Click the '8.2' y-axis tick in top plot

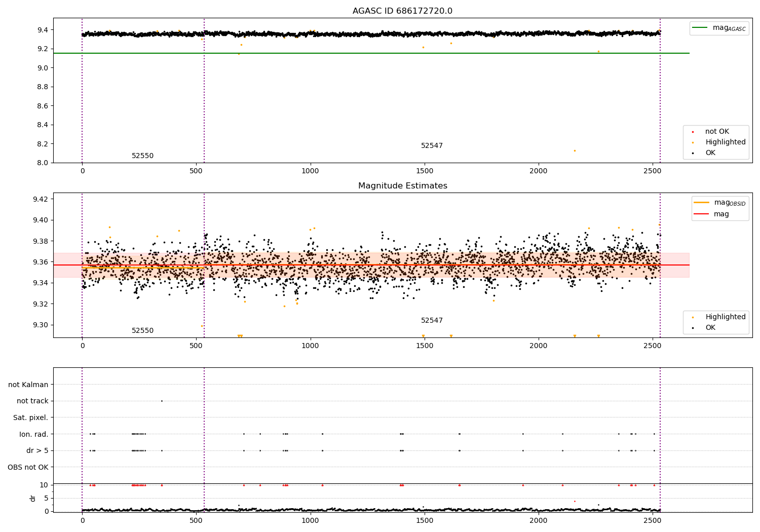point(43,144)
